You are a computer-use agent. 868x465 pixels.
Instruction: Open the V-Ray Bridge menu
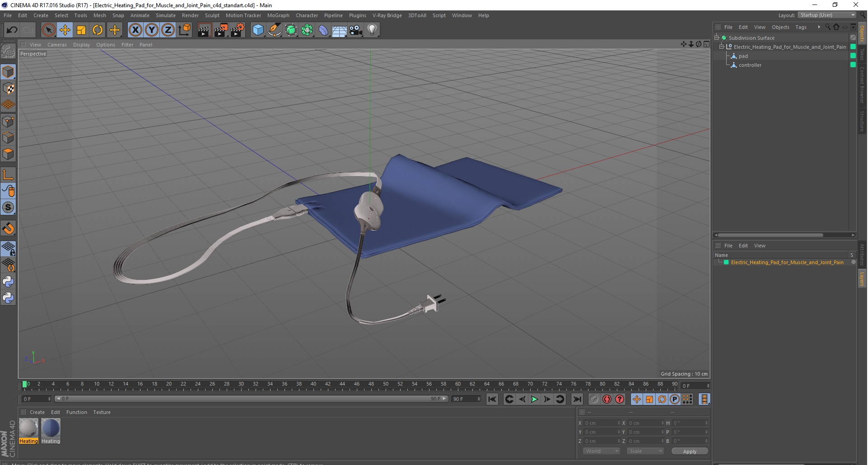click(x=387, y=15)
